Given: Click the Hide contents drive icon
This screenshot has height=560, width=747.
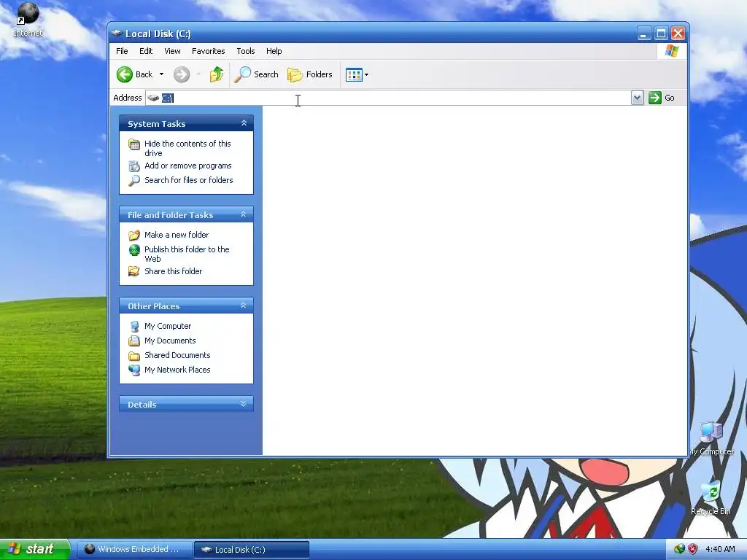Looking at the screenshot, I should coord(134,144).
